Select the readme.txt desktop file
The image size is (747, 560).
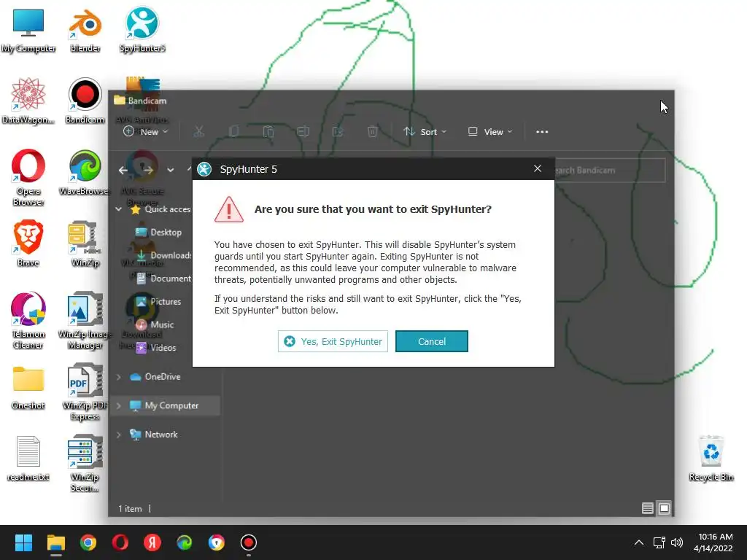click(28, 458)
